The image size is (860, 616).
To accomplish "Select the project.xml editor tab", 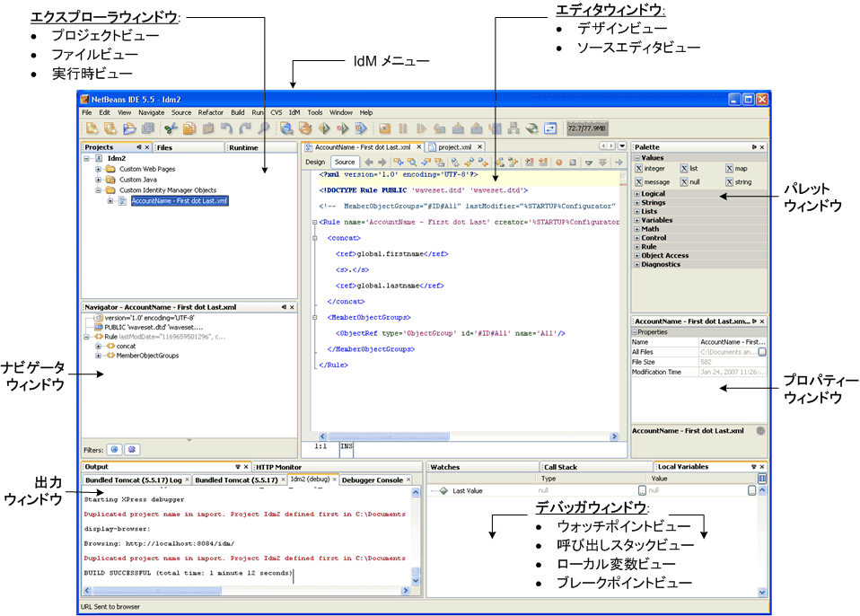I will [x=454, y=147].
